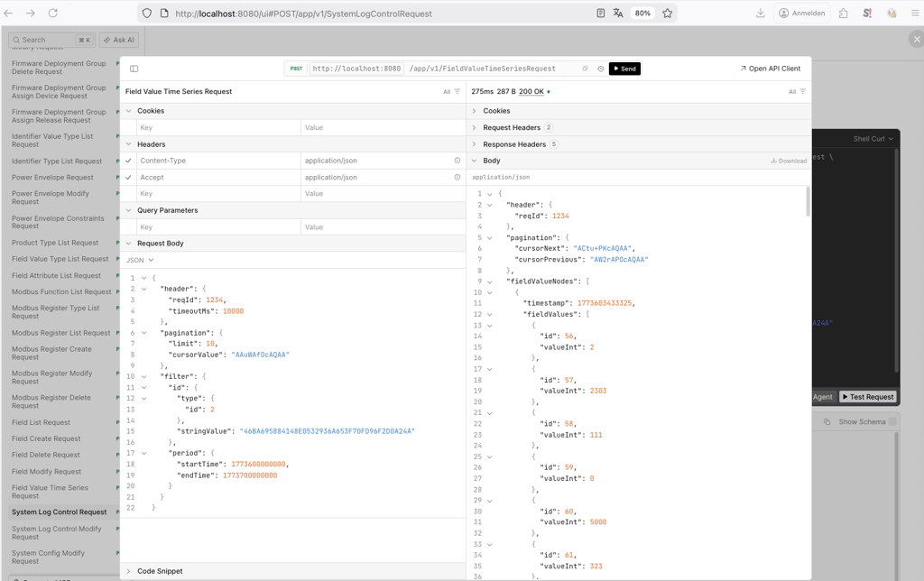
Task: Click the Test Request button
Action: (x=867, y=397)
